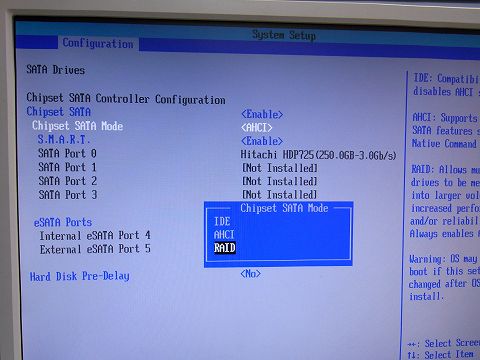Select AHCI in Chipset SATA Mode popup
Image resolution: width=480 pixels, height=360 pixels.
click(224, 235)
